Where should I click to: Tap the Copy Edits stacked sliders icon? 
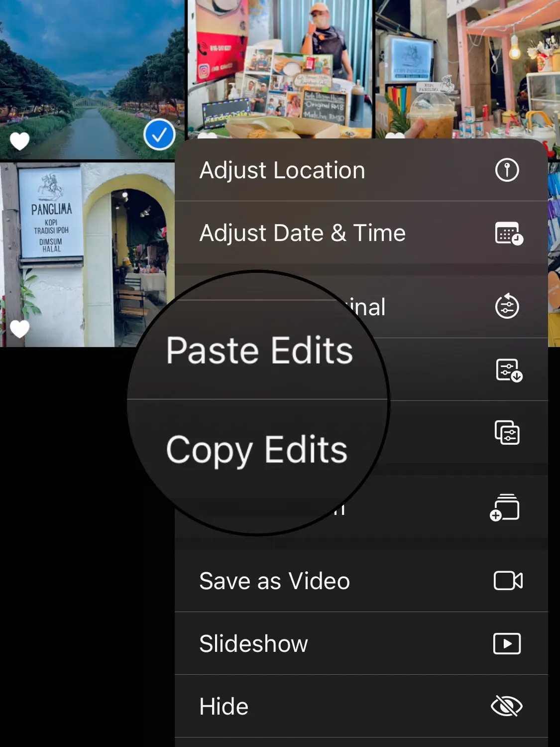pos(507,432)
